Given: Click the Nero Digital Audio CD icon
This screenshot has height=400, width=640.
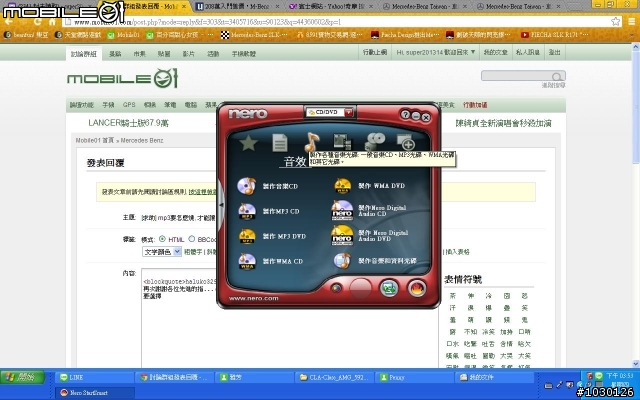Looking at the screenshot, I should 342,211.
